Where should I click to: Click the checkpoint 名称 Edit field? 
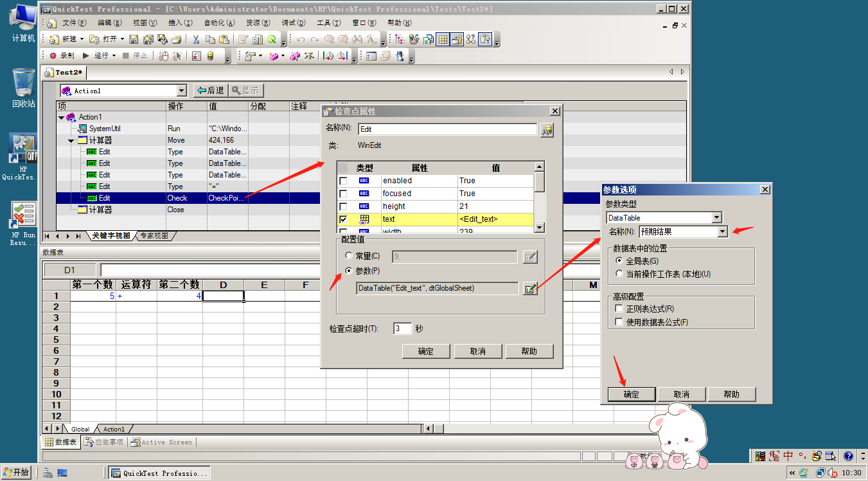[x=447, y=129]
